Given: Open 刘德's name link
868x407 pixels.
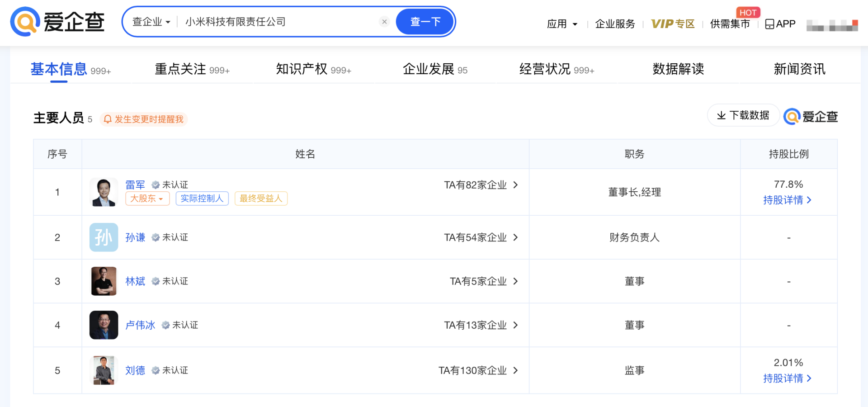Looking at the screenshot, I should pyautogui.click(x=135, y=370).
